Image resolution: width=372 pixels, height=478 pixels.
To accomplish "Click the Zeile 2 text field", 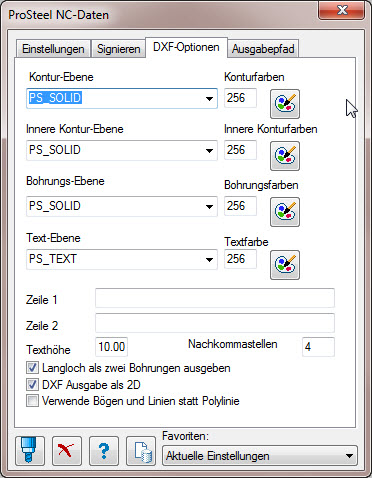I will (x=215, y=323).
